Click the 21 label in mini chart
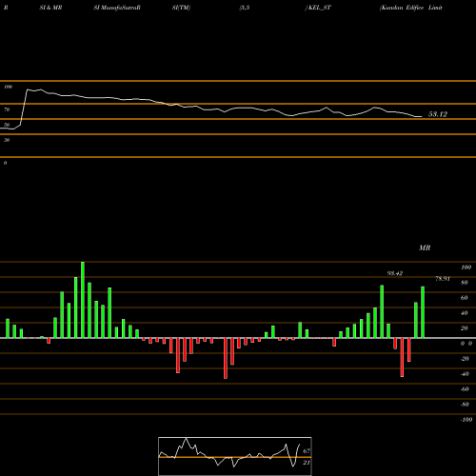 tap(307, 463)
